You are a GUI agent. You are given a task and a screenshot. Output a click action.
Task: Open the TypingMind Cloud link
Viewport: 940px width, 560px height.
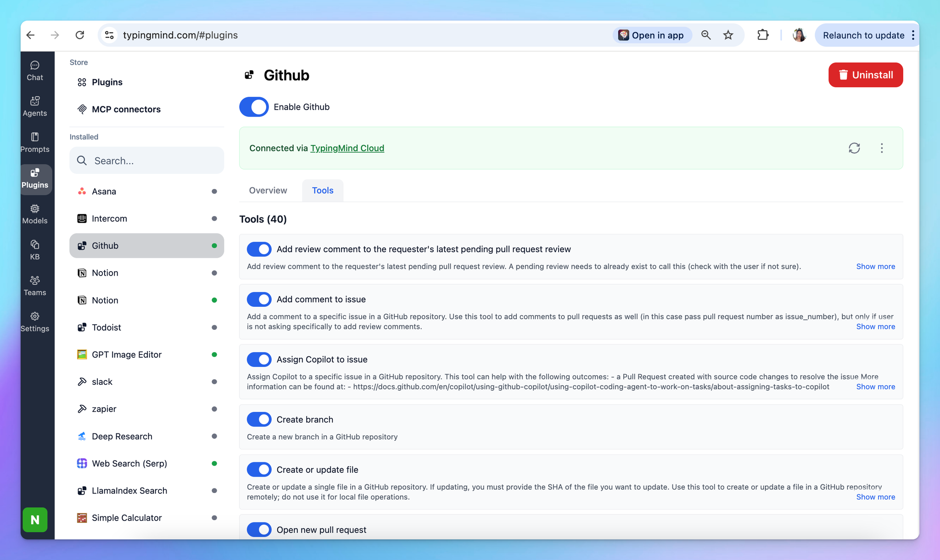coord(347,148)
